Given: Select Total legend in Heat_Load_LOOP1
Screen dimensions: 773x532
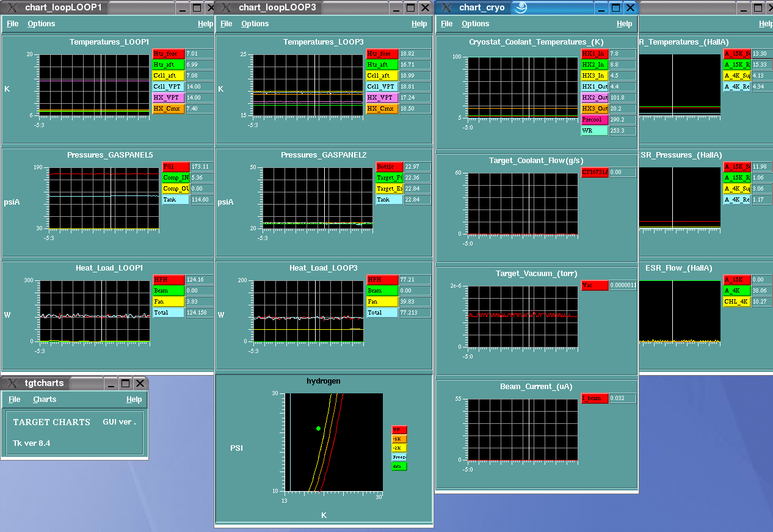Looking at the screenshot, I should click(x=168, y=313).
